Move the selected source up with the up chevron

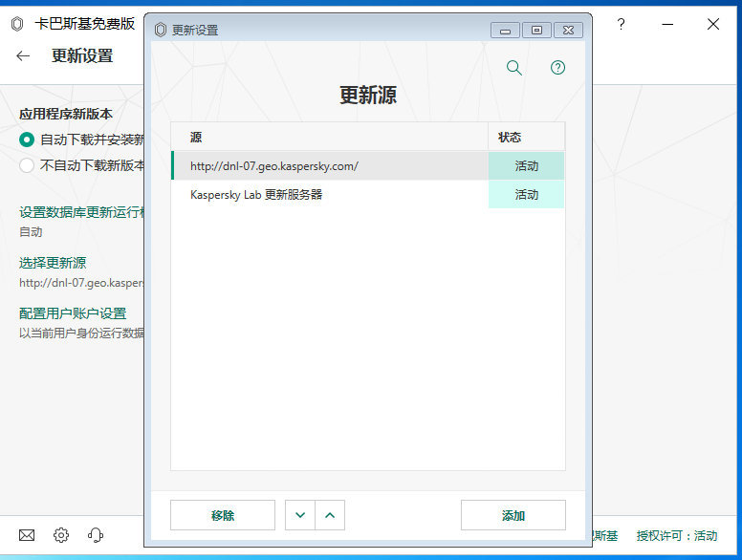coord(330,515)
